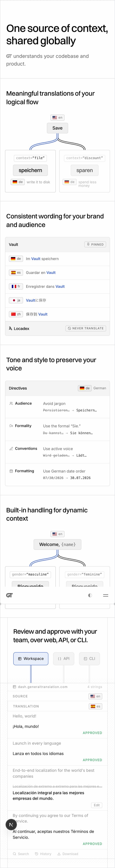Click the gender="masculine" label
The width and height of the screenshot is (115, 868).
click(x=30, y=574)
